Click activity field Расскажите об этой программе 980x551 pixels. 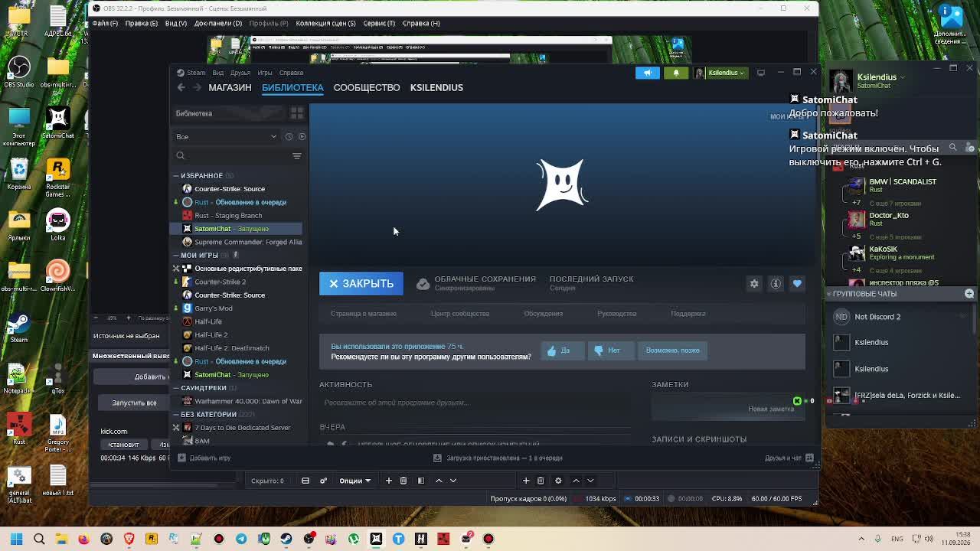475,403
